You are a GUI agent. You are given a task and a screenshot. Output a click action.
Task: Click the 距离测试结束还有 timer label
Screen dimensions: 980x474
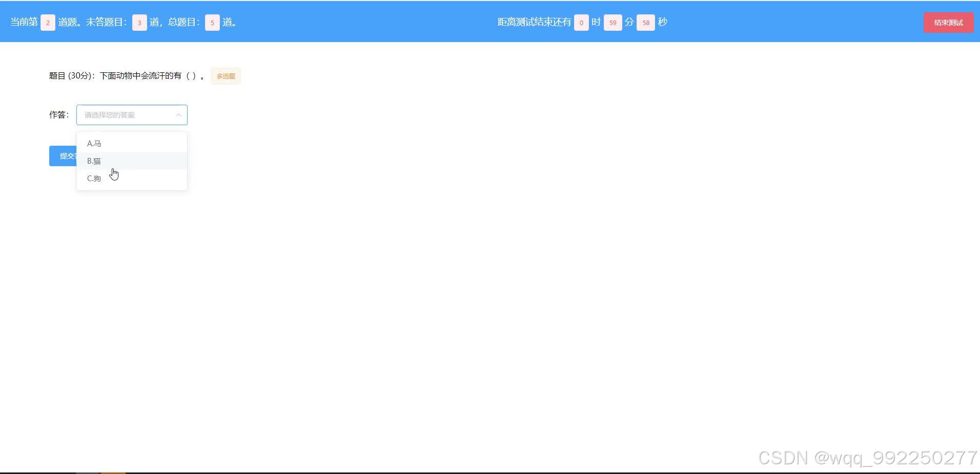[534, 23]
